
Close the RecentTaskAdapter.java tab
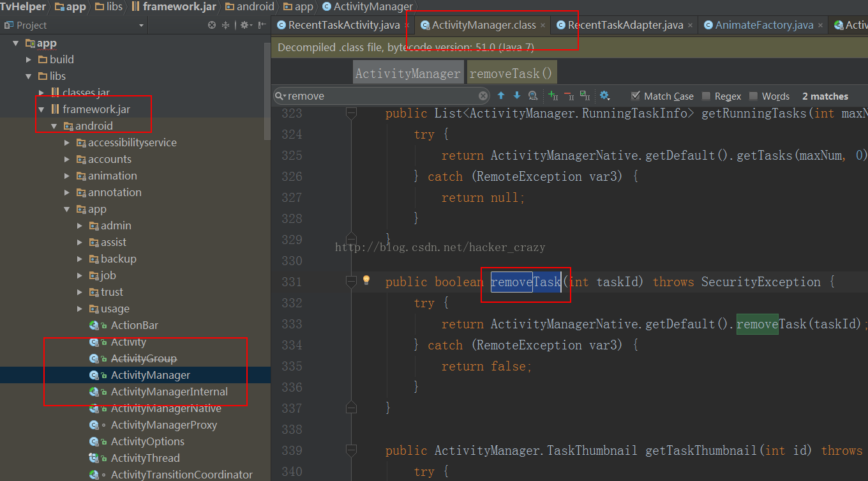tap(691, 26)
